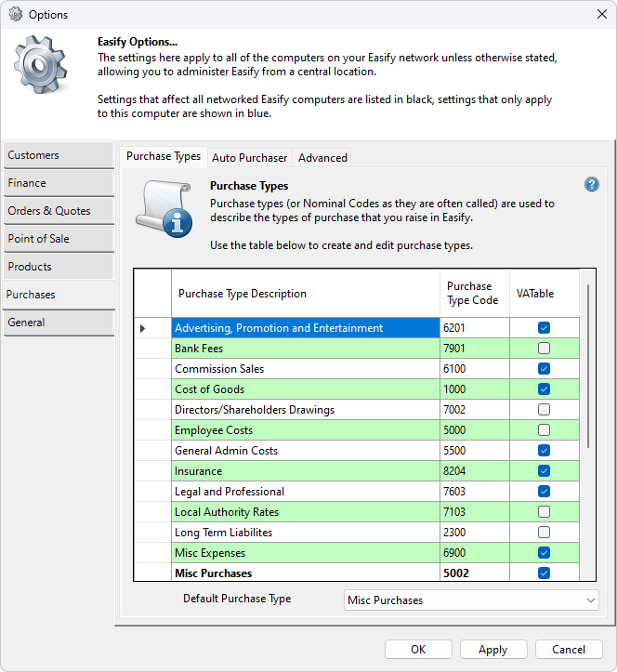Click the small gear icon in title bar
Image resolution: width=617 pixels, height=672 pixels.
(x=15, y=14)
